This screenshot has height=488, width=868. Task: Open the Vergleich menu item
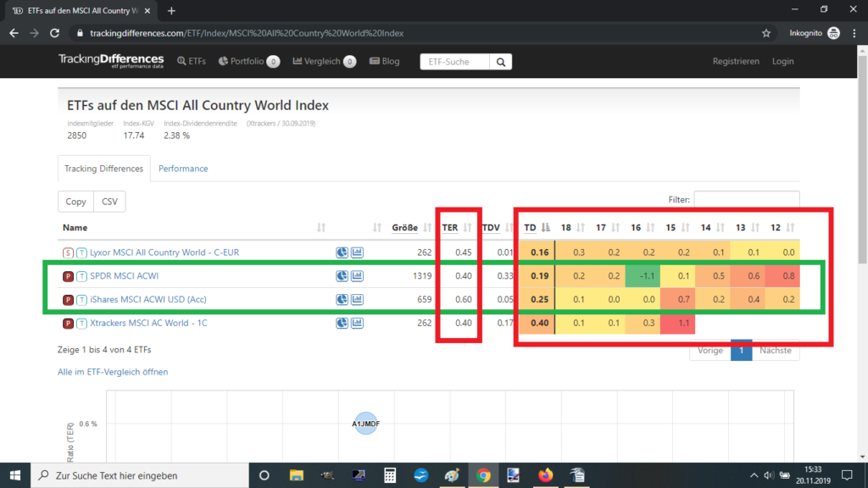tap(324, 61)
